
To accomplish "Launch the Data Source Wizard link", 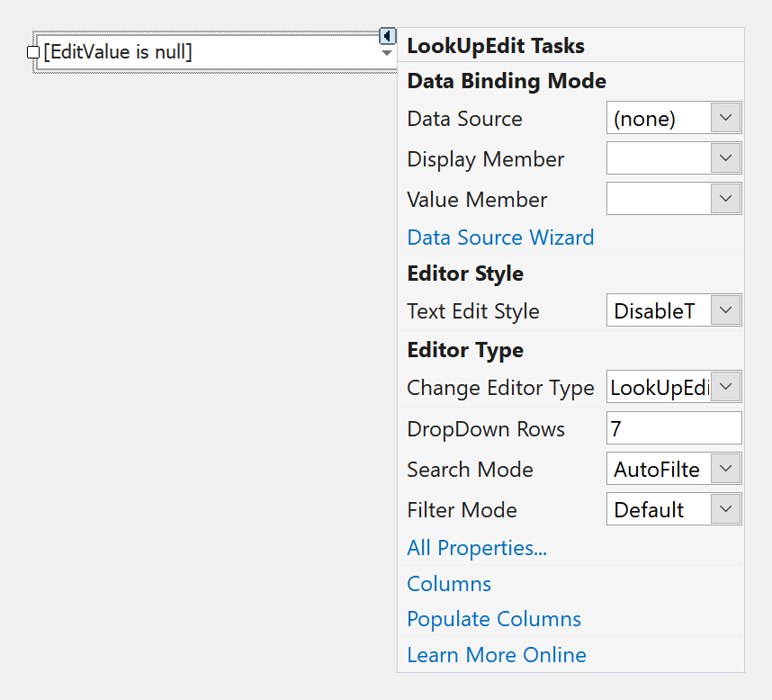I will click(500, 238).
